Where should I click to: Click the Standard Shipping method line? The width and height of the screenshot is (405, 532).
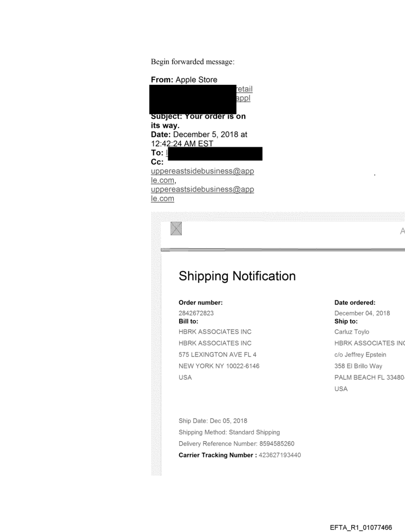coord(229,432)
